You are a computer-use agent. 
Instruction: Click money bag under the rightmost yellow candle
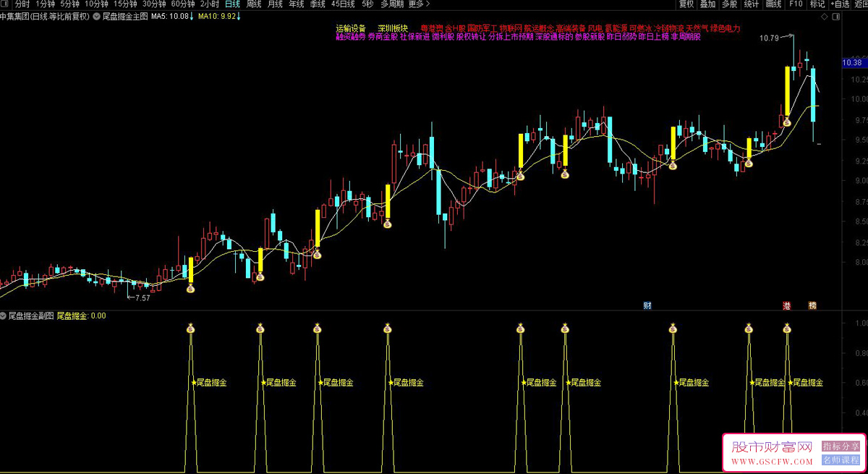click(x=787, y=122)
